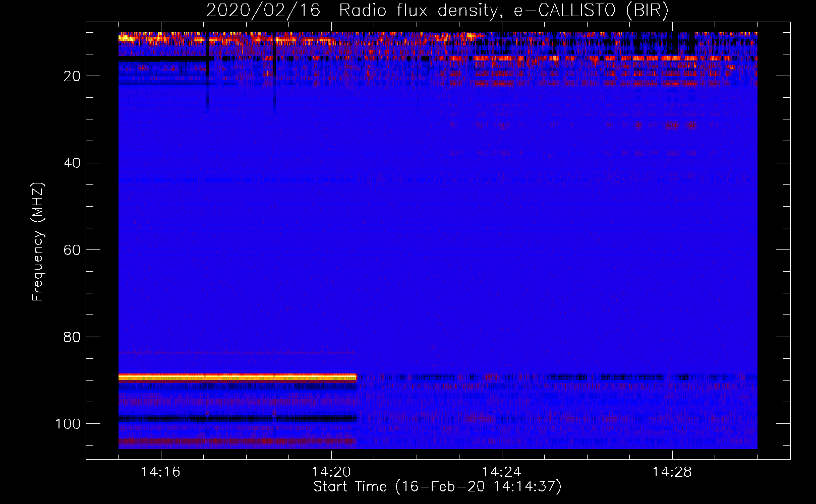Select the 40 frequency tick label
This screenshot has width=816, height=504.
pos(72,163)
